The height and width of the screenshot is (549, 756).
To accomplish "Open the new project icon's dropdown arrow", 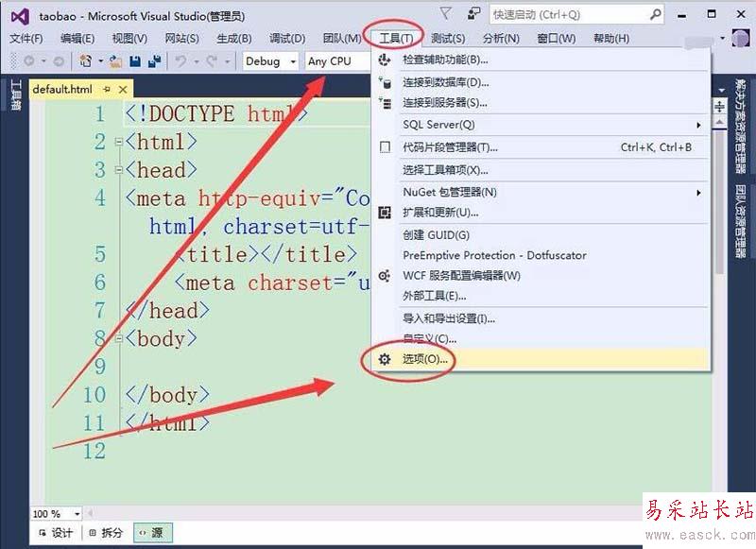I will click(101, 61).
